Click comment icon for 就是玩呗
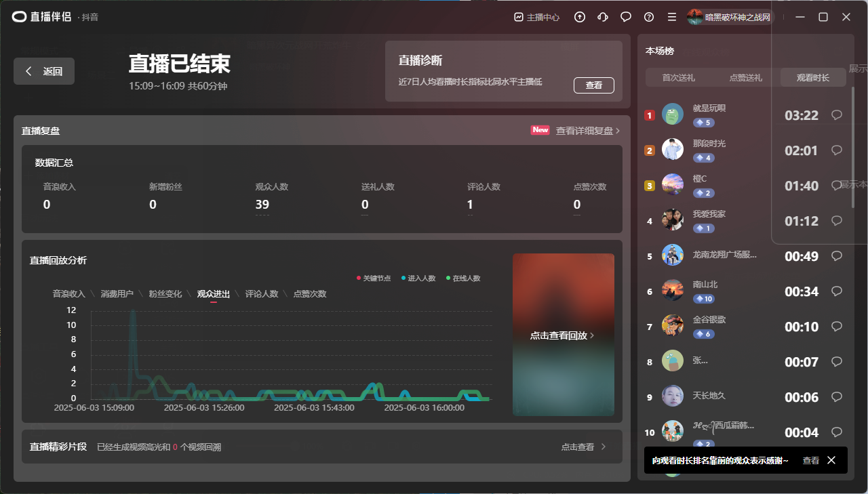 [837, 115]
